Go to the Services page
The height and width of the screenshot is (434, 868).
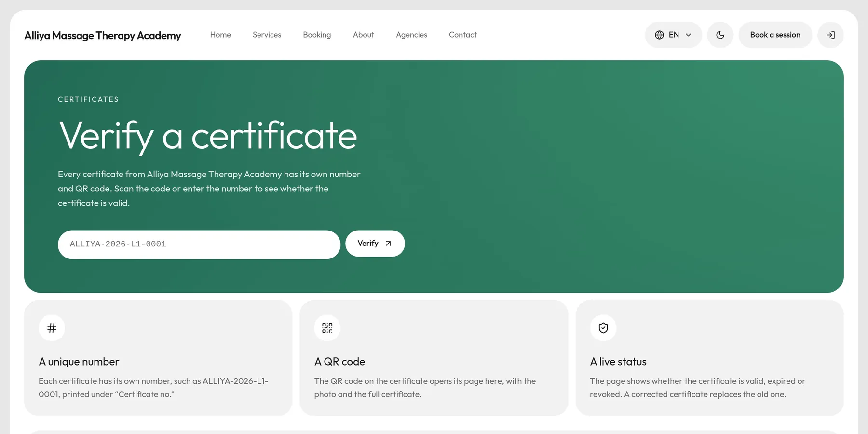pyautogui.click(x=267, y=35)
